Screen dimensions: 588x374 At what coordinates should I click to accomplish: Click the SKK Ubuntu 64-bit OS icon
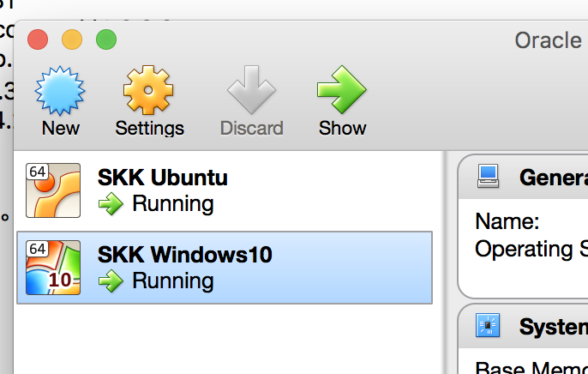[53, 190]
